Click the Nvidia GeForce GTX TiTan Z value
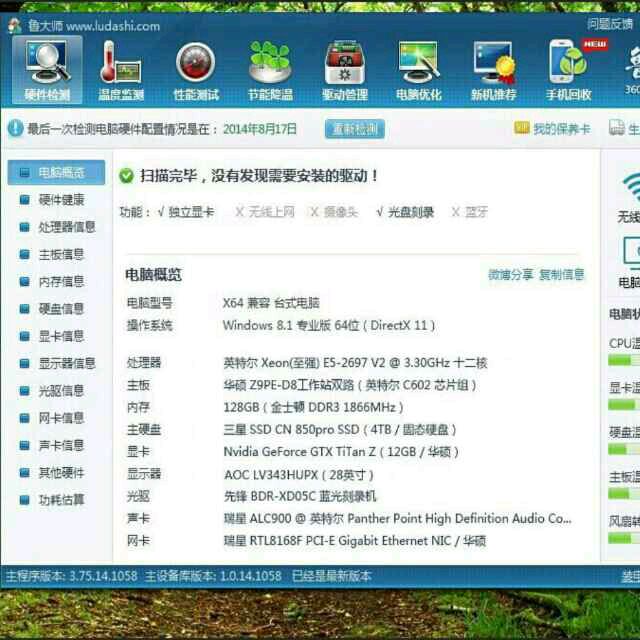Viewport: 640px width, 640px height. click(x=341, y=452)
